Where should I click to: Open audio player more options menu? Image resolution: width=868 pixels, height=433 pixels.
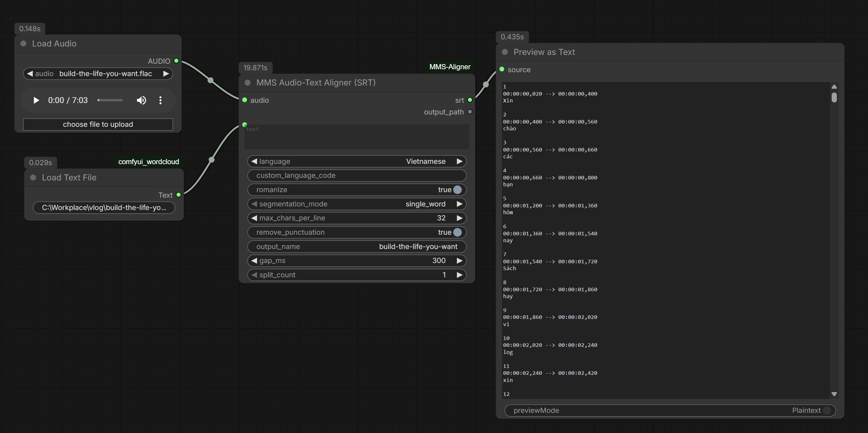pos(160,100)
